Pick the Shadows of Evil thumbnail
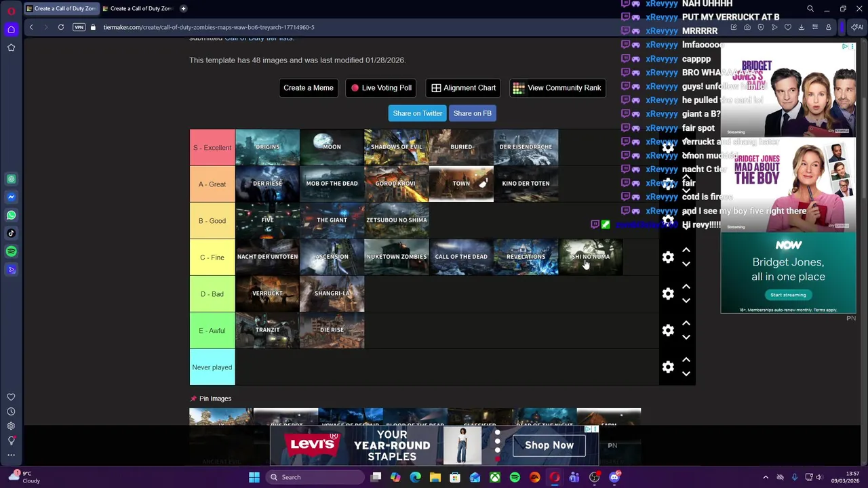The width and height of the screenshot is (868, 488). click(x=396, y=147)
